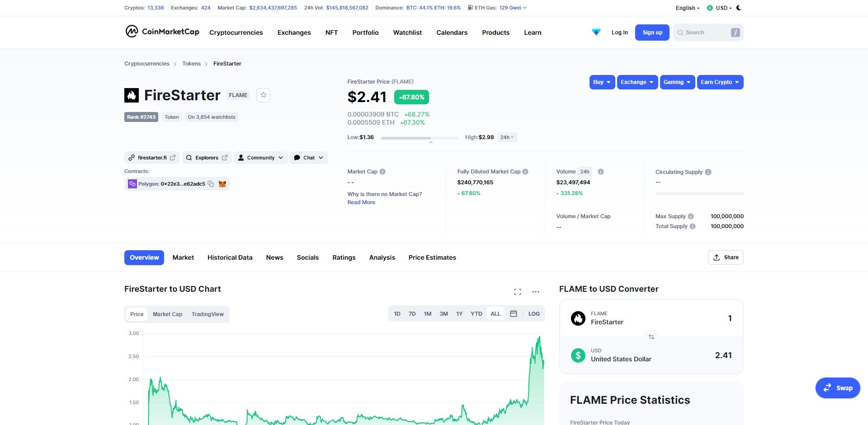Switch to the Market tab
The image size is (868, 425).
click(183, 257)
